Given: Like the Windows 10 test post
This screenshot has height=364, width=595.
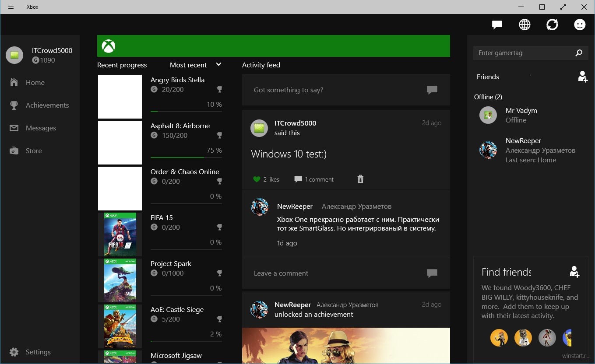Looking at the screenshot, I should [257, 179].
